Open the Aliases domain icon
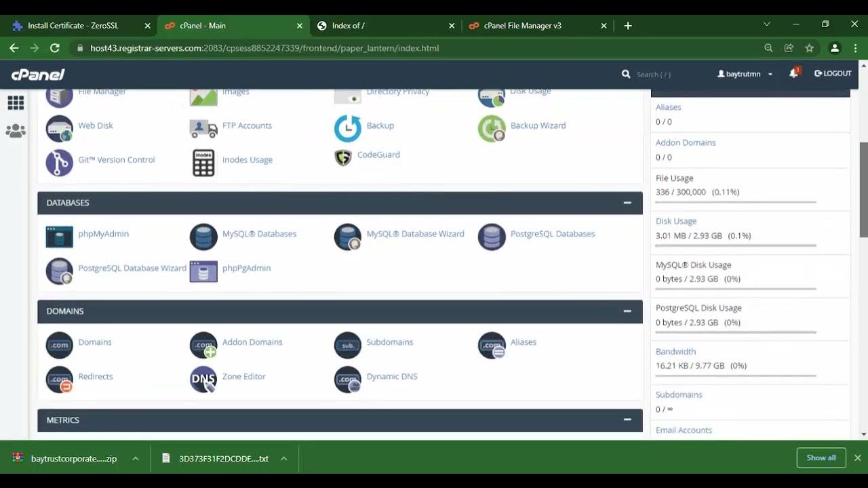868x488 pixels. click(x=492, y=345)
